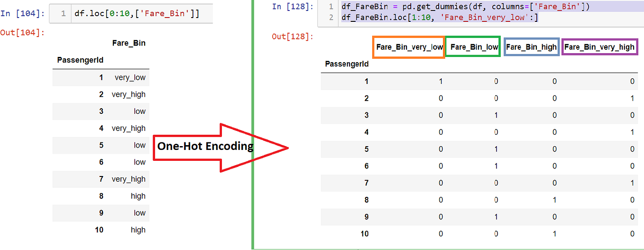This screenshot has width=644, height=250.
Task: Click Fare_Bin_very_high value 1 for passenger 2
Action: (x=632, y=99)
